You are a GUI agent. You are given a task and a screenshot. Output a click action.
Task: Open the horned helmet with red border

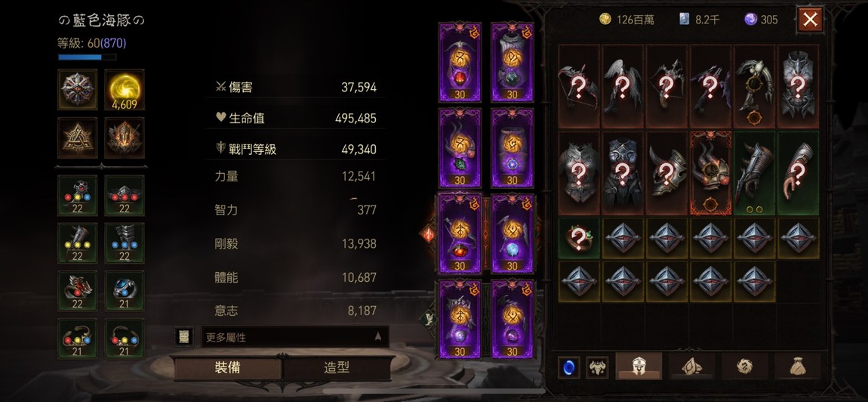(711, 173)
